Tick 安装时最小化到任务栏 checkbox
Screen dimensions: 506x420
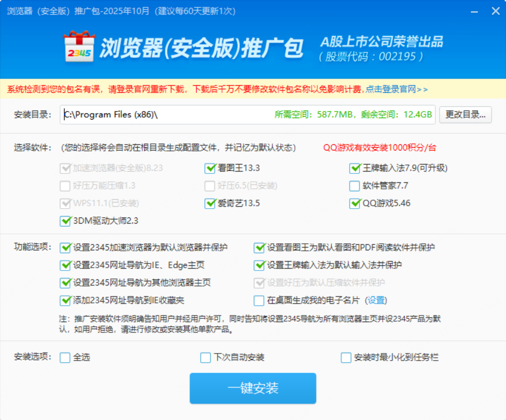pyautogui.click(x=346, y=358)
